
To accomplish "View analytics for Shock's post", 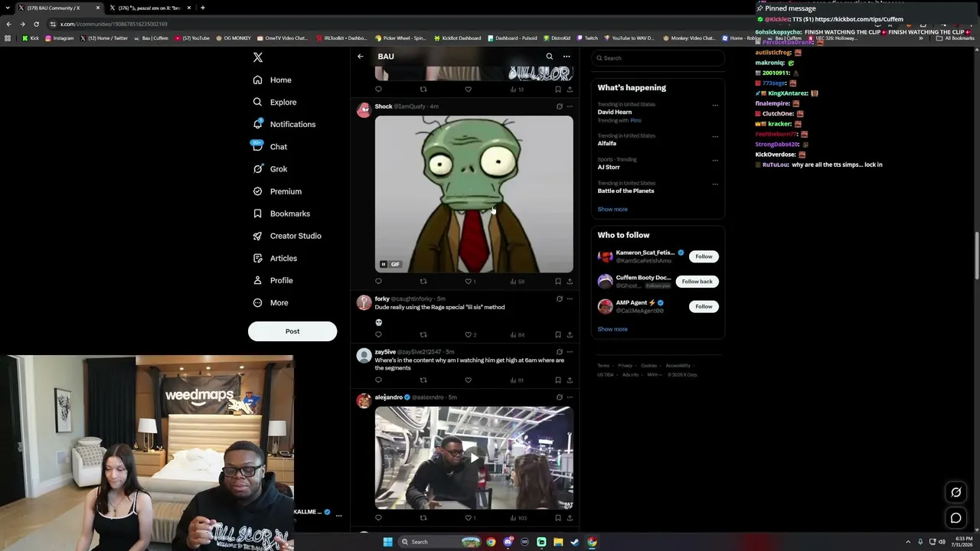I will [517, 281].
